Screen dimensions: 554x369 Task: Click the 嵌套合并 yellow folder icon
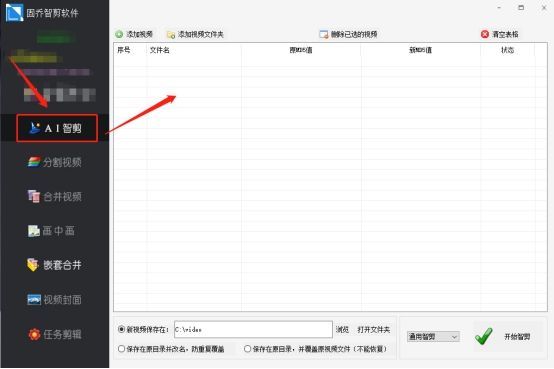tap(33, 265)
